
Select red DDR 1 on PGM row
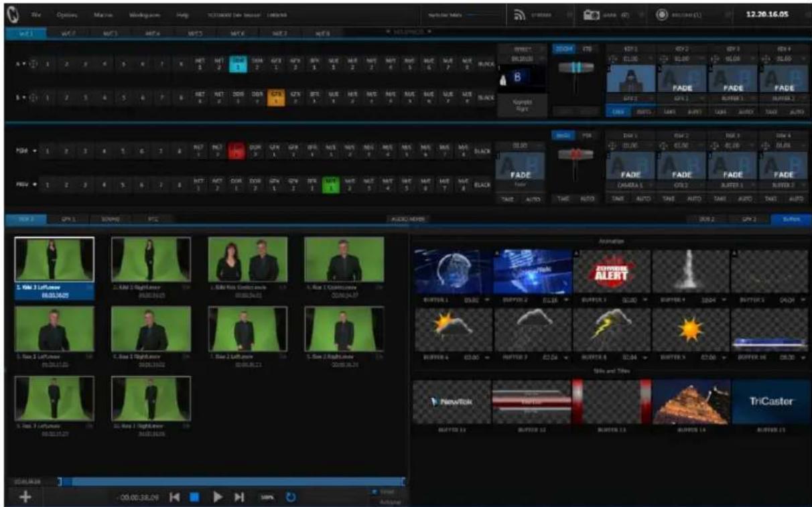click(x=237, y=150)
